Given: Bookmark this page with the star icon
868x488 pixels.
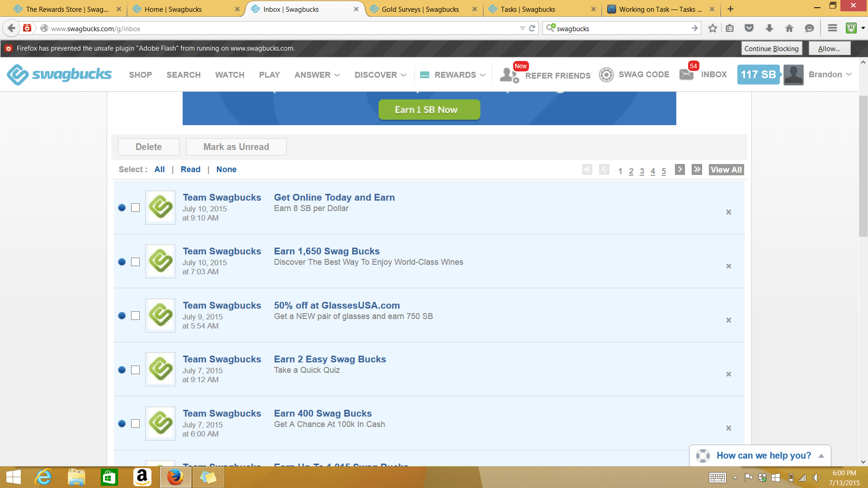Looking at the screenshot, I should pos(712,28).
